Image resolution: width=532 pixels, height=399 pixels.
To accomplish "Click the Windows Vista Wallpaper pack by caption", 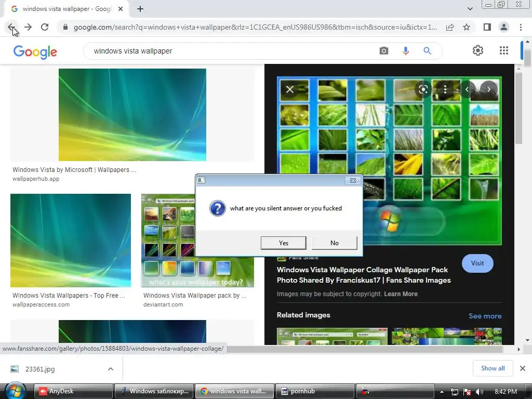I will 194,296.
